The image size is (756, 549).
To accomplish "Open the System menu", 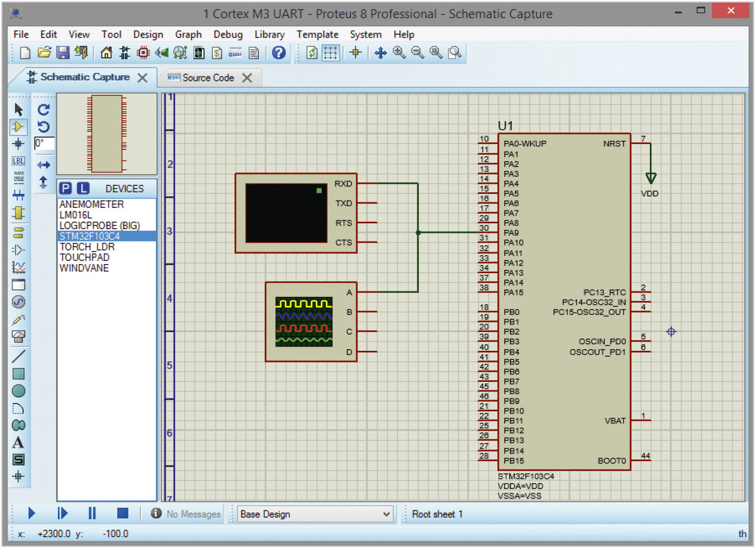I will 365,34.
